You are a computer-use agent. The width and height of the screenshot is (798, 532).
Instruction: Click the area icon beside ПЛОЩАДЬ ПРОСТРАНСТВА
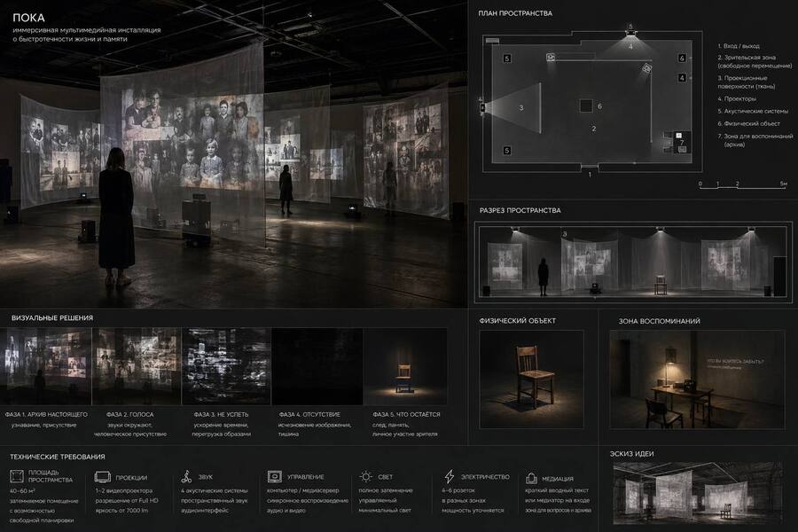[17, 476]
